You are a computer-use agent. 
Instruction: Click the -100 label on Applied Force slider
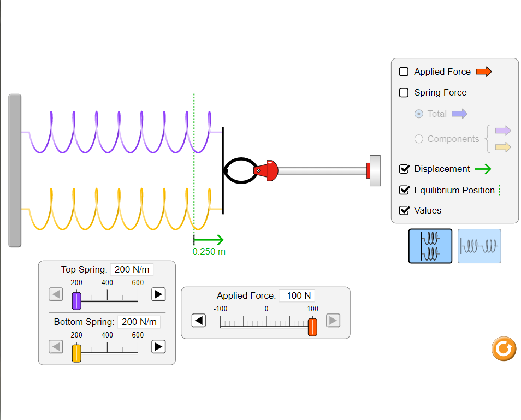[220, 309]
